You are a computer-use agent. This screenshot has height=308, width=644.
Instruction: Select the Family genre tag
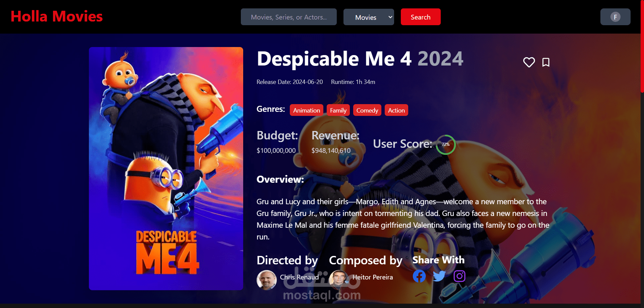(338, 110)
